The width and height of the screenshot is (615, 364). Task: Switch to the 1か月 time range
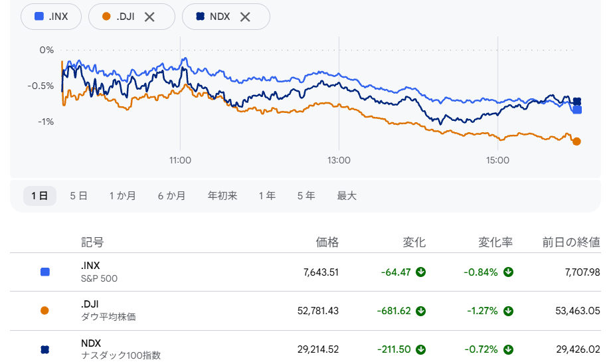coord(122,196)
